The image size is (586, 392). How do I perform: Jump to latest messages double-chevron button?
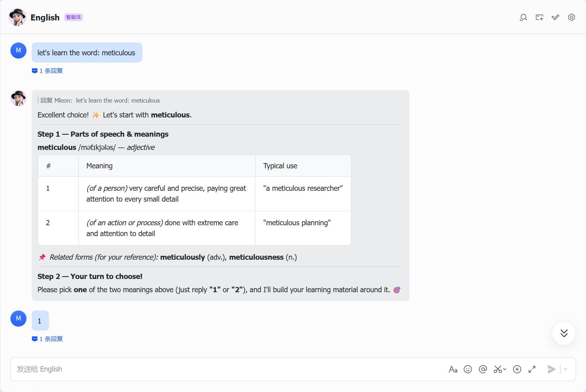[x=564, y=333]
